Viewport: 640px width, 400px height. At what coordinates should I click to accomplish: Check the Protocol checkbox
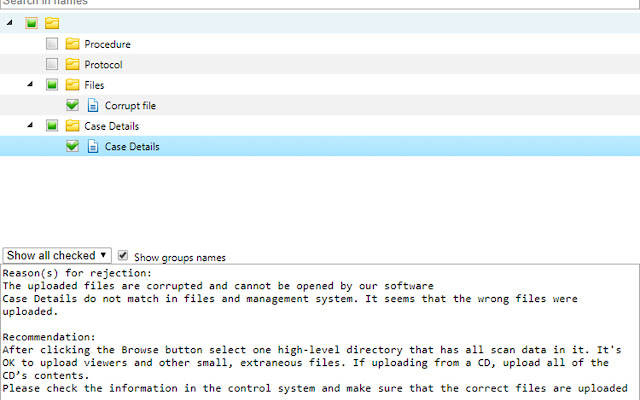pyautogui.click(x=52, y=65)
